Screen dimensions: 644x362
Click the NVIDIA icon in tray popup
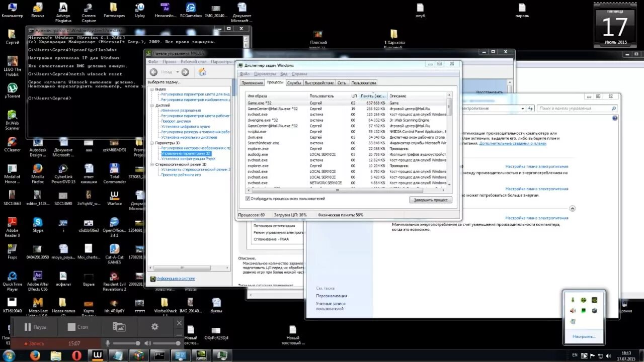[x=596, y=300]
